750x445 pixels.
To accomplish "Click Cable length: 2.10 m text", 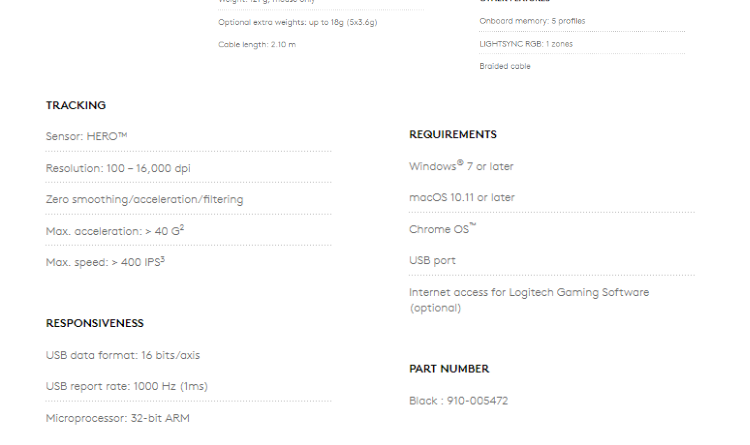I will [x=257, y=44].
